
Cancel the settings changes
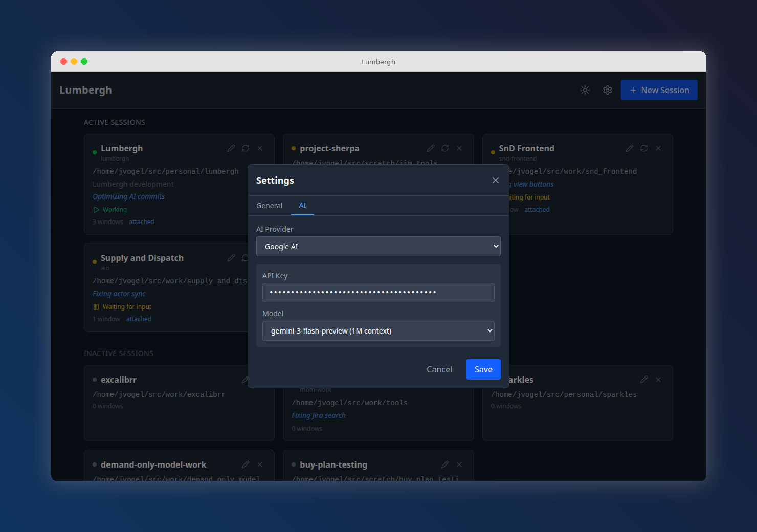[439, 369]
